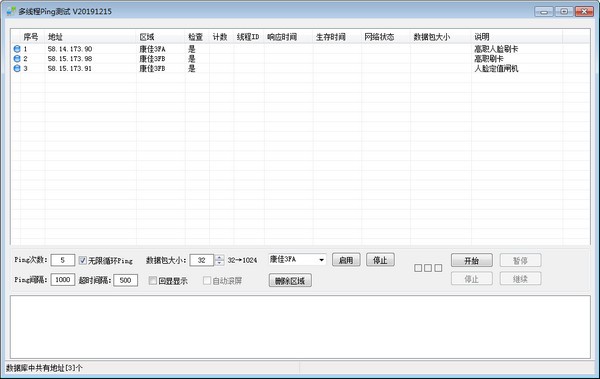Click the 开始 button

coord(471,260)
